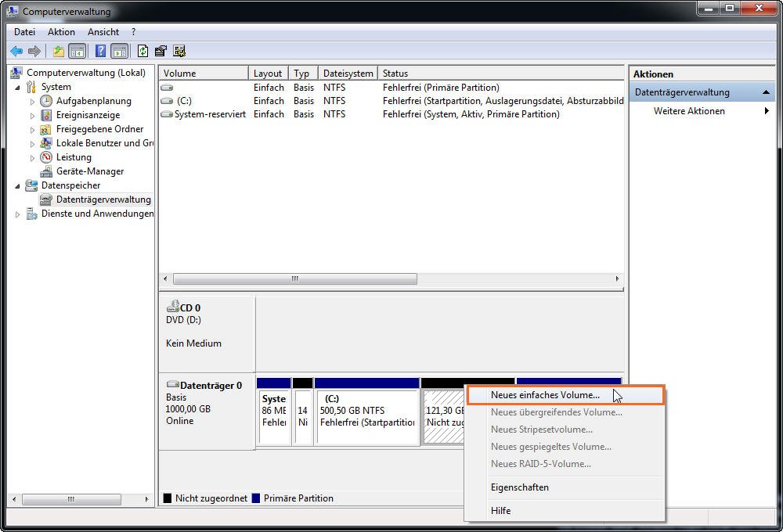Expand the Ereignisanzeige tree node
783x532 pixels.
[x=32, y=116]
